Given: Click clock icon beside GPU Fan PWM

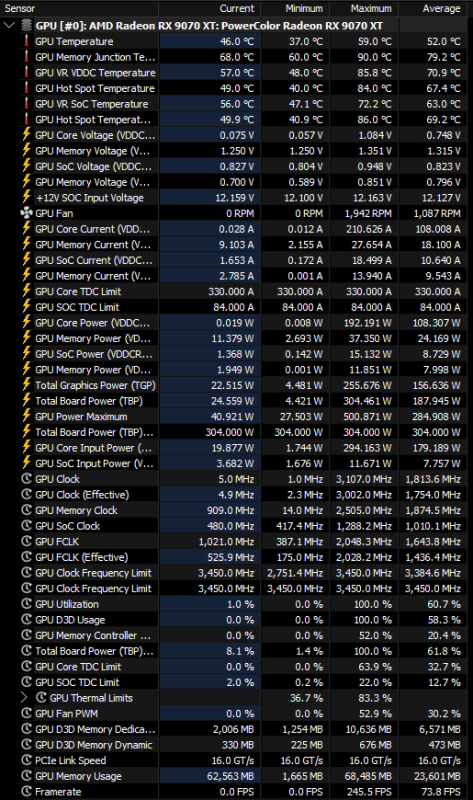Looking at the screenshot, I should click(27, 713).
